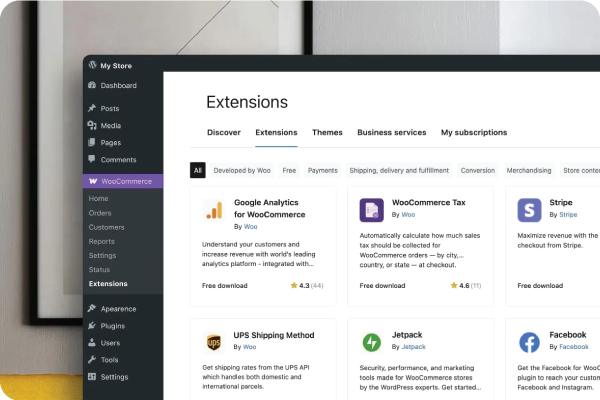Open UPS Shipping Method extension title
This screenshot has height=400, width=600.
pyautogui.click(x=274, y=335)
